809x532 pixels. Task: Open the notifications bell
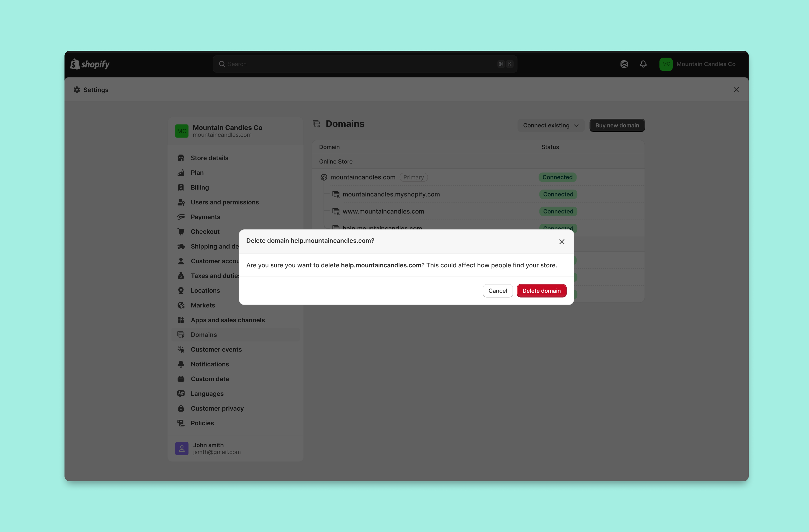(x=643, y=64)
